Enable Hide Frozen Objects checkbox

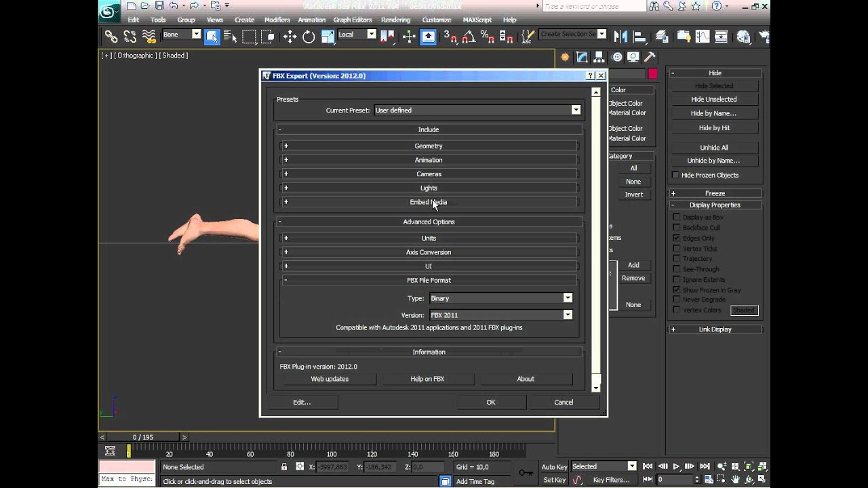[675, 175]
